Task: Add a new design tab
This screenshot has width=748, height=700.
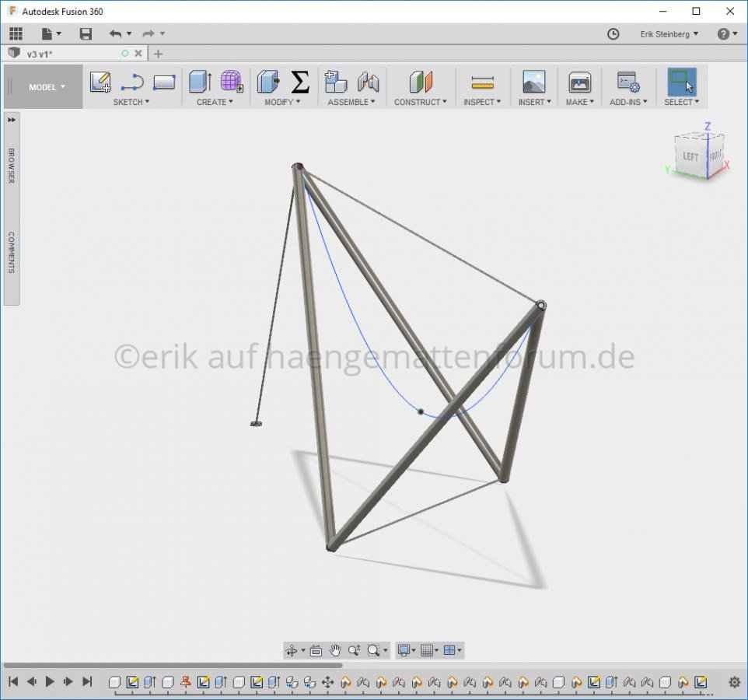Action: [158, 54]
